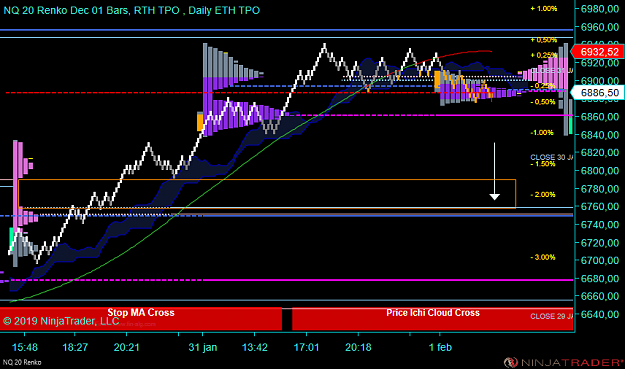Click the -0,25% level label

click(x=542, y=86)
